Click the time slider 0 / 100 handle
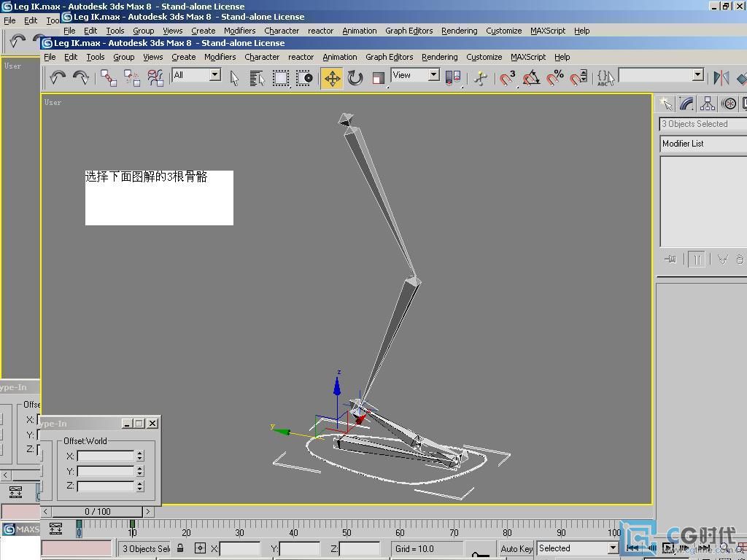 (x=98, y=512)
